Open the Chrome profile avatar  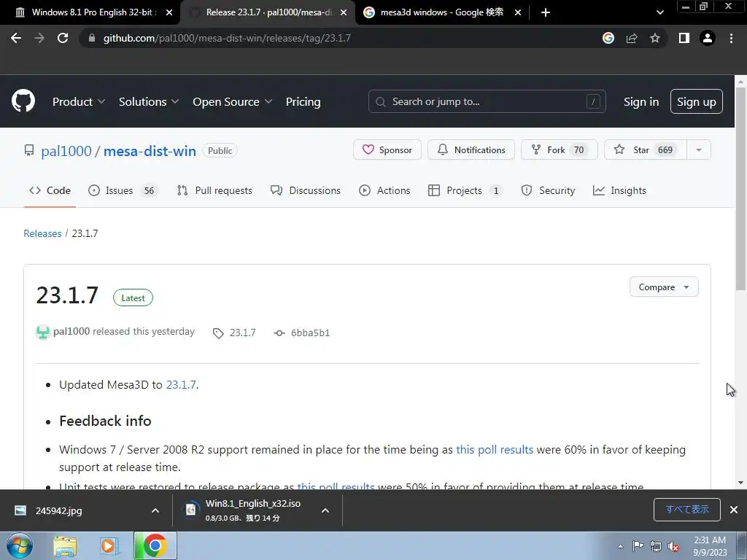pos(708,38)
